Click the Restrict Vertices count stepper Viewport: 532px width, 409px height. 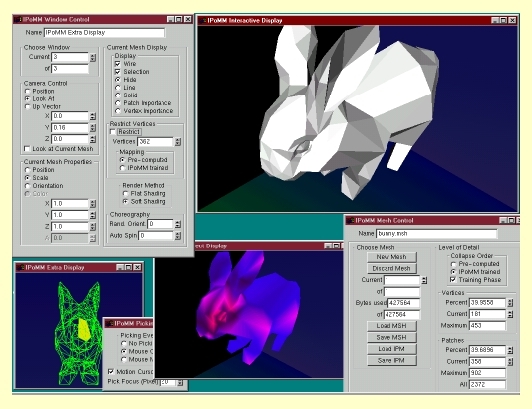pyautogui.click(x=178, y=142)
